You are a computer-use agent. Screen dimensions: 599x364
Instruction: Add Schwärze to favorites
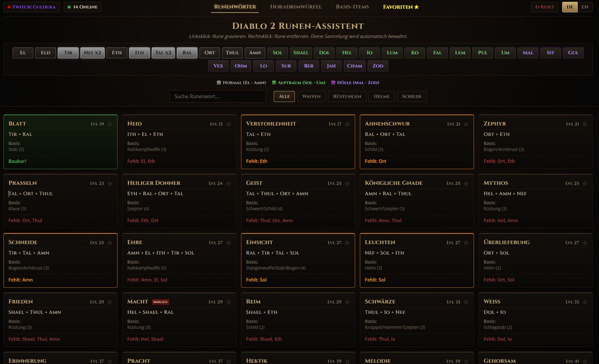pos(466,302)
